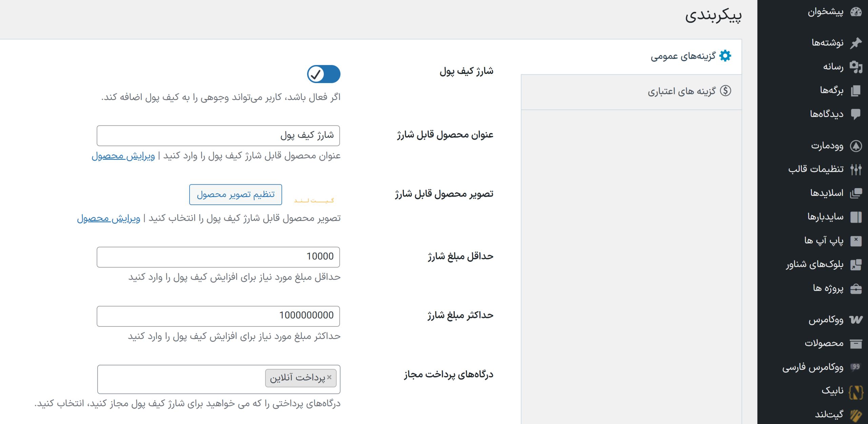Click the Comments (دیدگاه‌ها) bubble icon
Screen dimensions: 868x424
[x=855, y=114]
